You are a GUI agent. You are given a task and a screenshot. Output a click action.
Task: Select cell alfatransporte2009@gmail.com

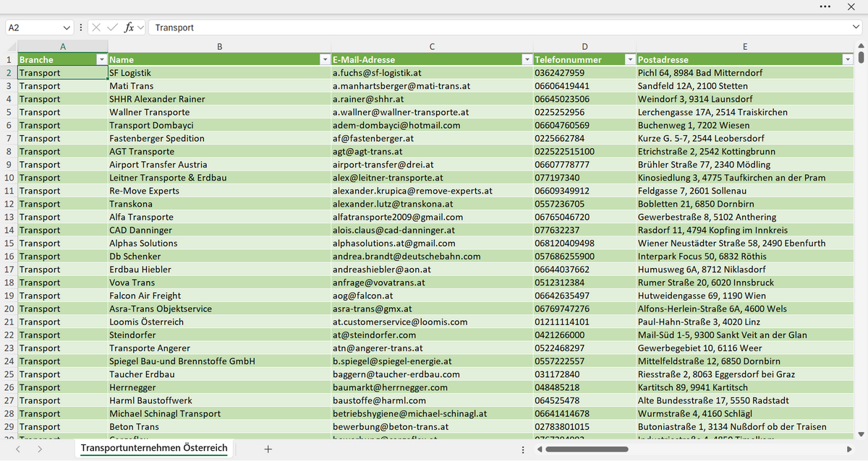(432, 217)
